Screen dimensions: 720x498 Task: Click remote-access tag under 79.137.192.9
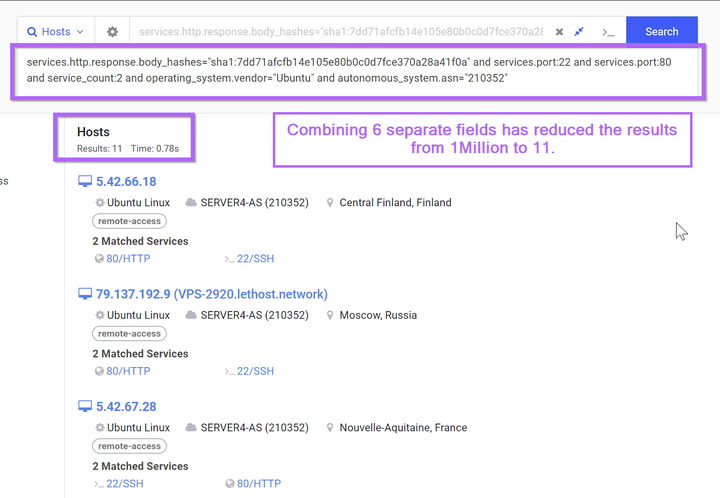[x=129, y=334]
